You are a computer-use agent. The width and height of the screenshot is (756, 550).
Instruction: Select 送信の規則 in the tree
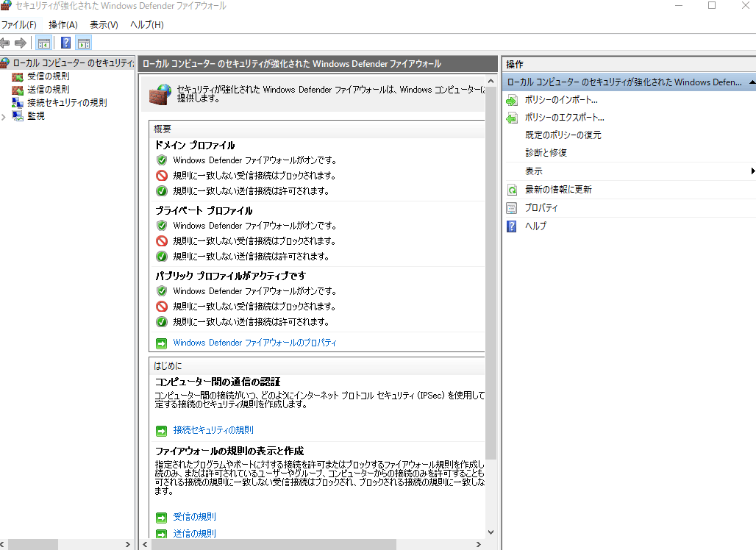49,89
